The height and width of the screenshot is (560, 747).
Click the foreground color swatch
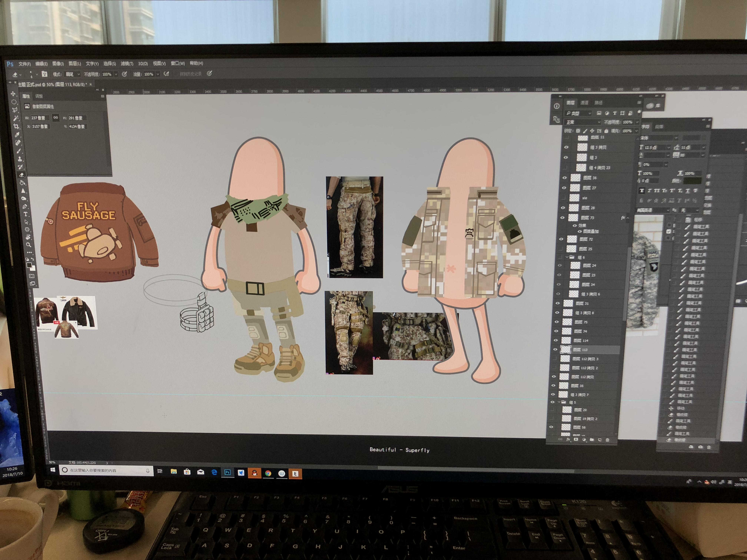coord(29,265)
